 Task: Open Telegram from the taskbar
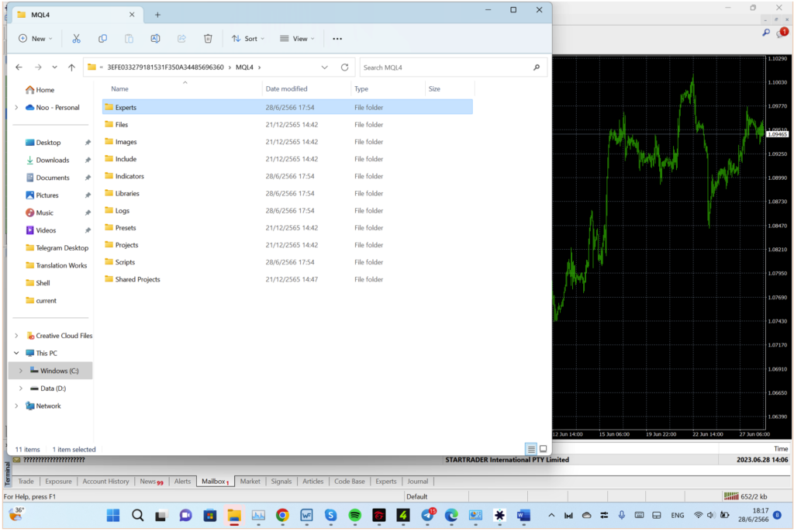coord(427,515)
